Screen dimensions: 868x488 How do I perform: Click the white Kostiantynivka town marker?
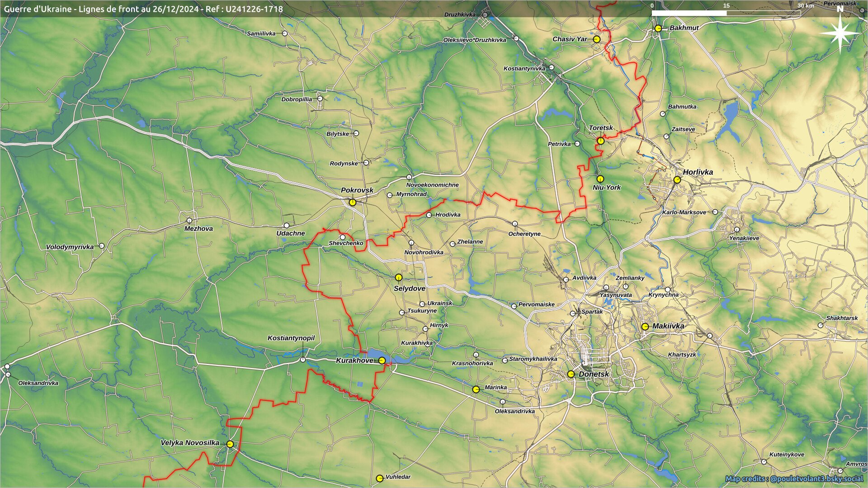[x=552, y=68]
